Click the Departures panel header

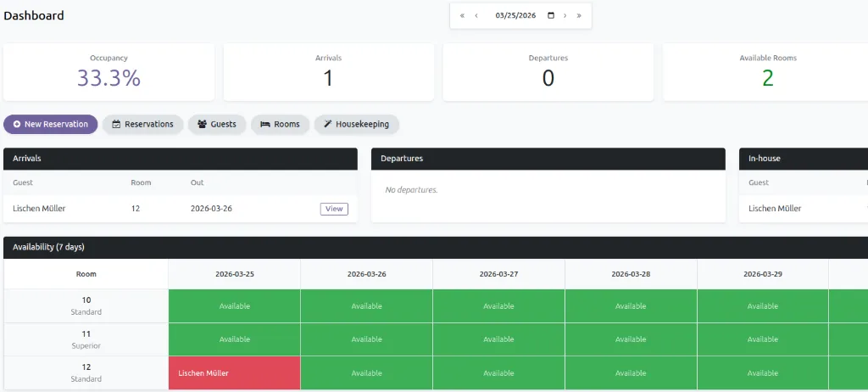point(548,159)
